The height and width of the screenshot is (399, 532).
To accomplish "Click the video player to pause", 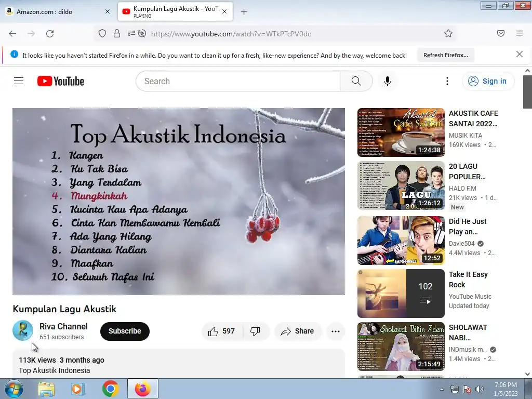I will 179,201.
